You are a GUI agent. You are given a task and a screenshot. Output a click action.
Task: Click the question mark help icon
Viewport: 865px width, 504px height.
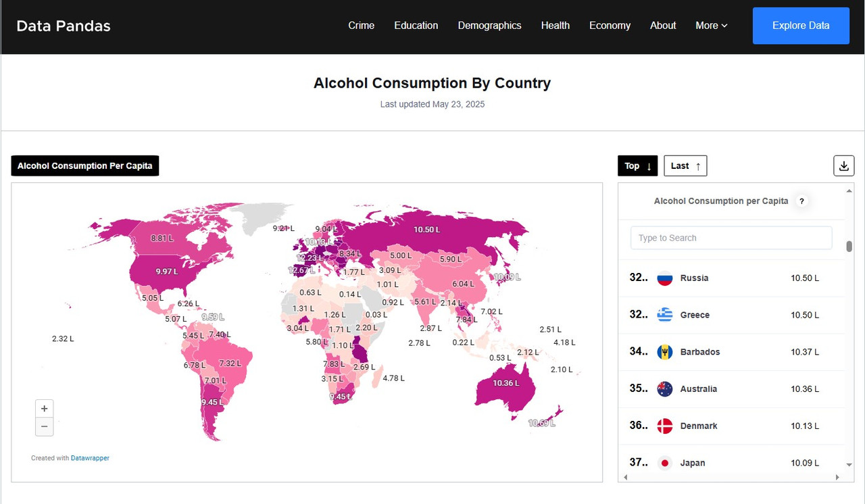tap(801, 201)
